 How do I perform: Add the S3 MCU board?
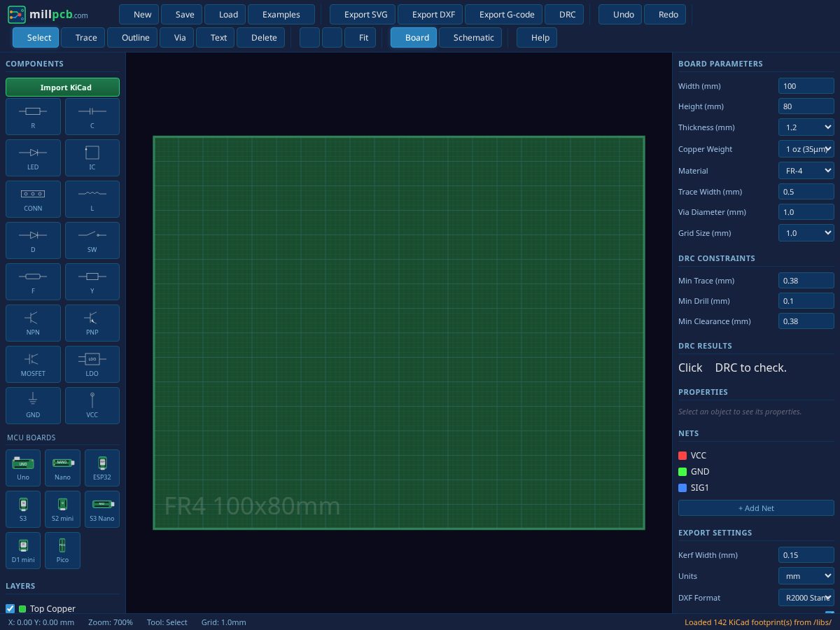[x=23, y=509]
